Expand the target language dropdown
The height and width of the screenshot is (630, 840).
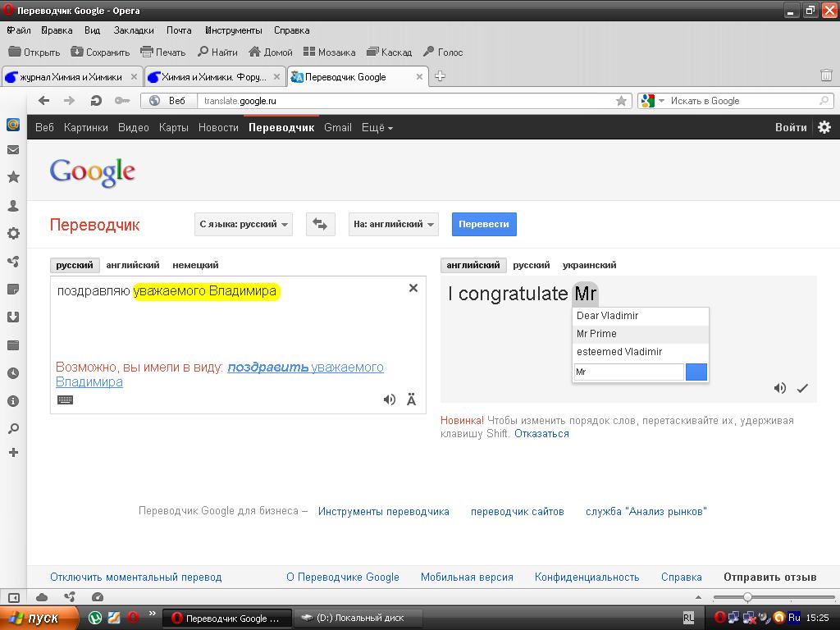pos(393,224)
